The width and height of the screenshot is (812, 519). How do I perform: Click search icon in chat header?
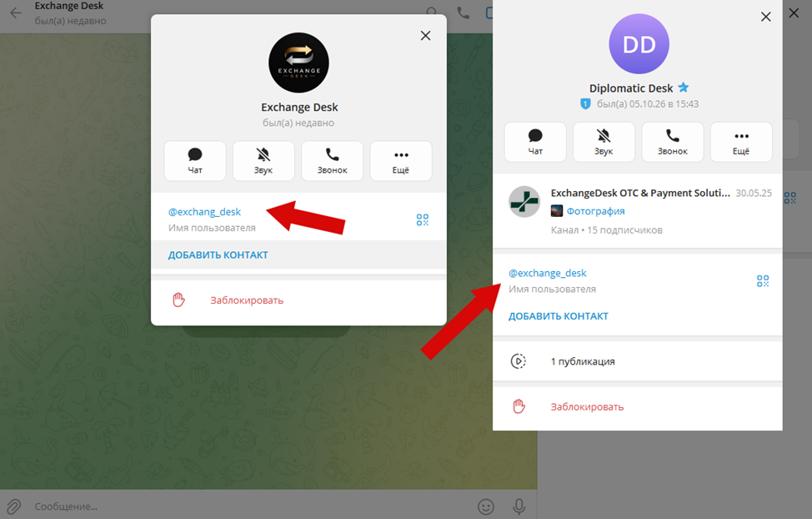431,12
